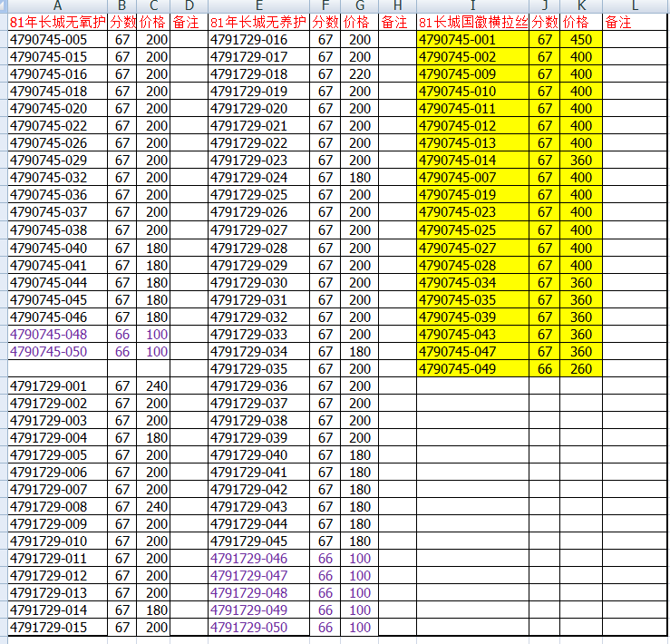
Task: Select column K header
Action: click(580, 5)
